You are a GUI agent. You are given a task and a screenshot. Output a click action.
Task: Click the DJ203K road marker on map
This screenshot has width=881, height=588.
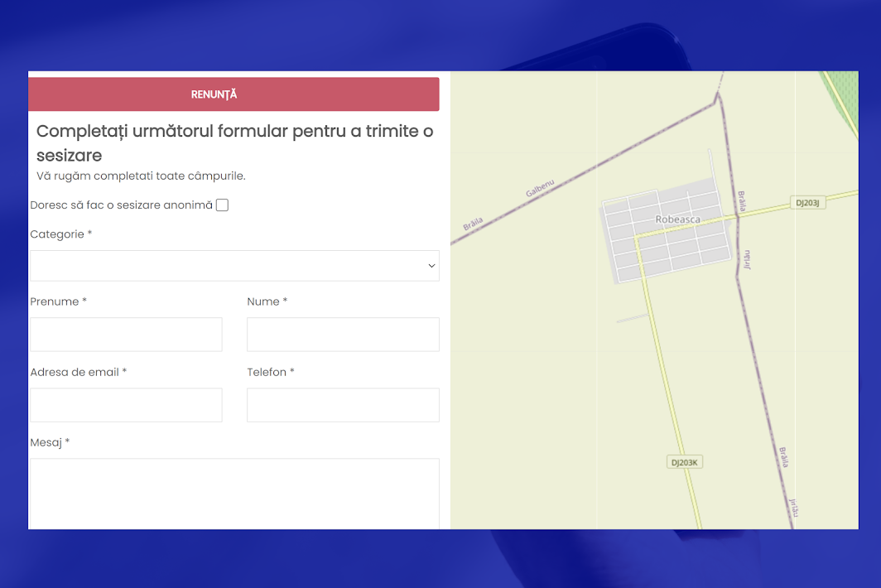click(684, 462)
